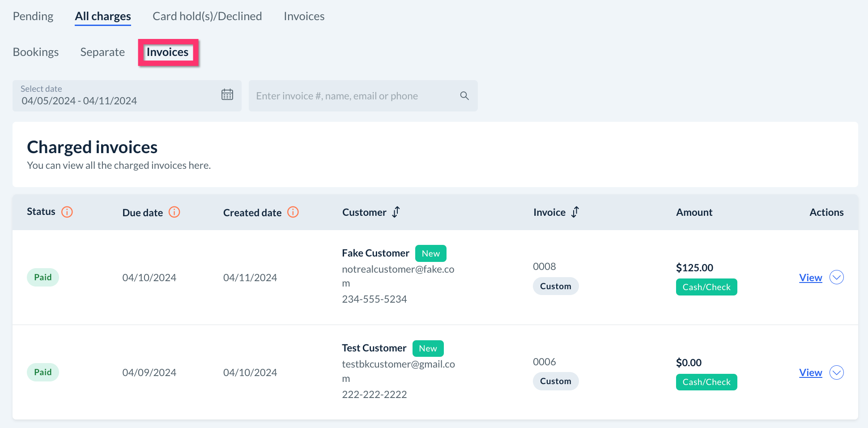
Task: Open the top-level Invoices tab
Action: [x=304, y=17]
